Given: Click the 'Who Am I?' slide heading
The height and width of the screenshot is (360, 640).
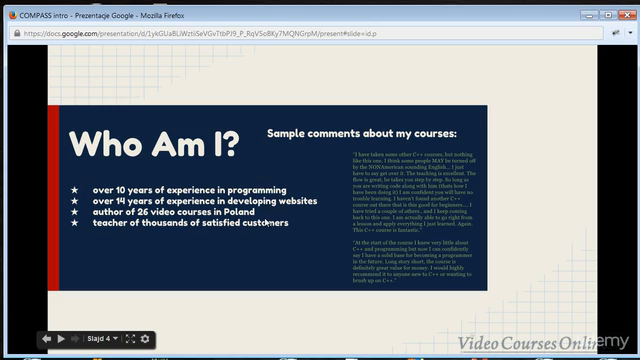Looking at the screenshot, I should [x=154, y=144].
